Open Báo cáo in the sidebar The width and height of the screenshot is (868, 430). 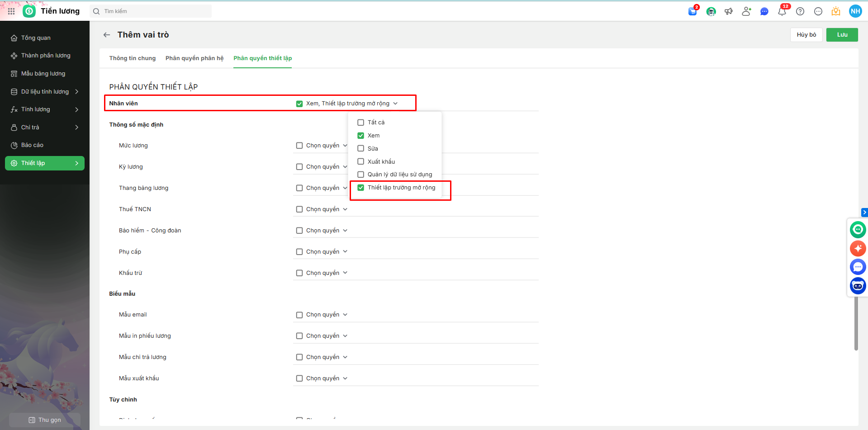(x=45, y=145)
